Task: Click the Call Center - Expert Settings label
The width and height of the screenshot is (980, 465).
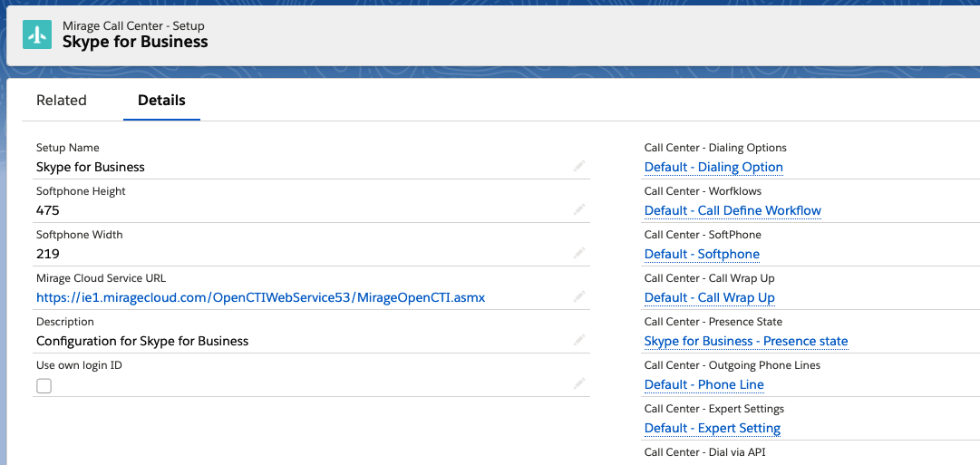Action: tap(714, 409)
